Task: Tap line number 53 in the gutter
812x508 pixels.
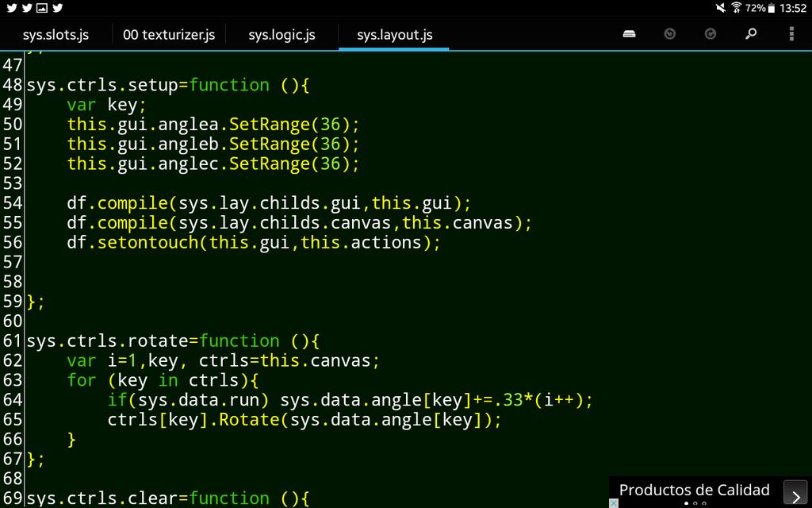Action: [x=12, y=183]
